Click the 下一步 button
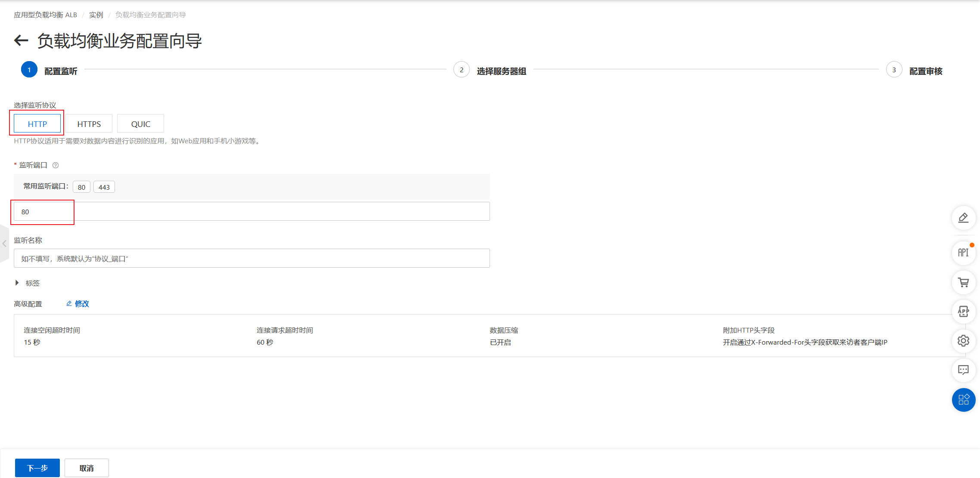The image size is (980, 478). point(37,468)
